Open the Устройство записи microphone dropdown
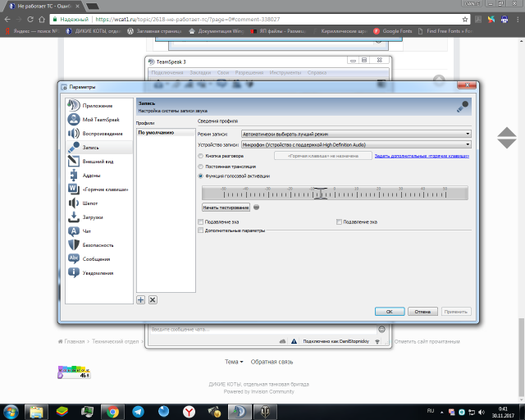 coord(355,144)
